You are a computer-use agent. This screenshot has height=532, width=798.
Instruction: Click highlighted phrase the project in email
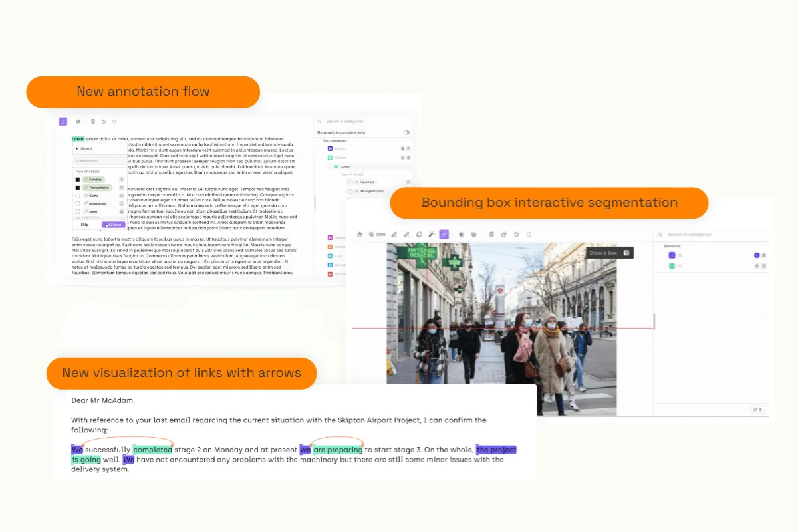point(496,450)
